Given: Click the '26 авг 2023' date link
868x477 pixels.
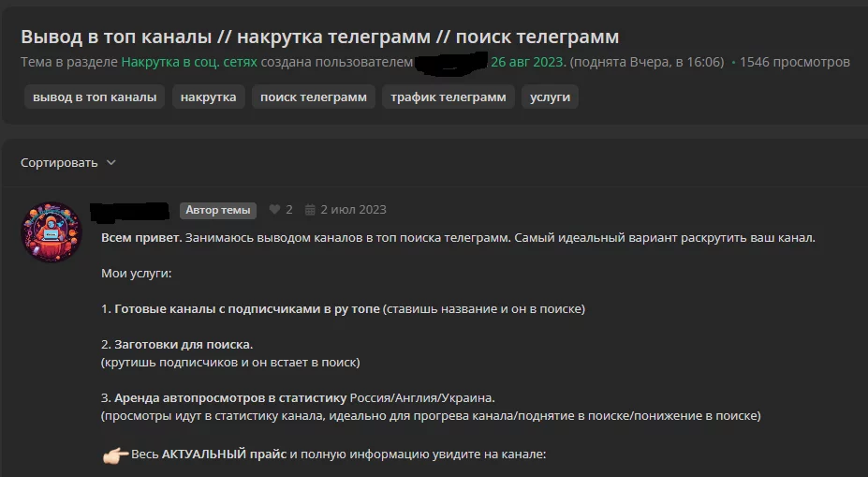Looking at the screenshot, I should point(528,62).
